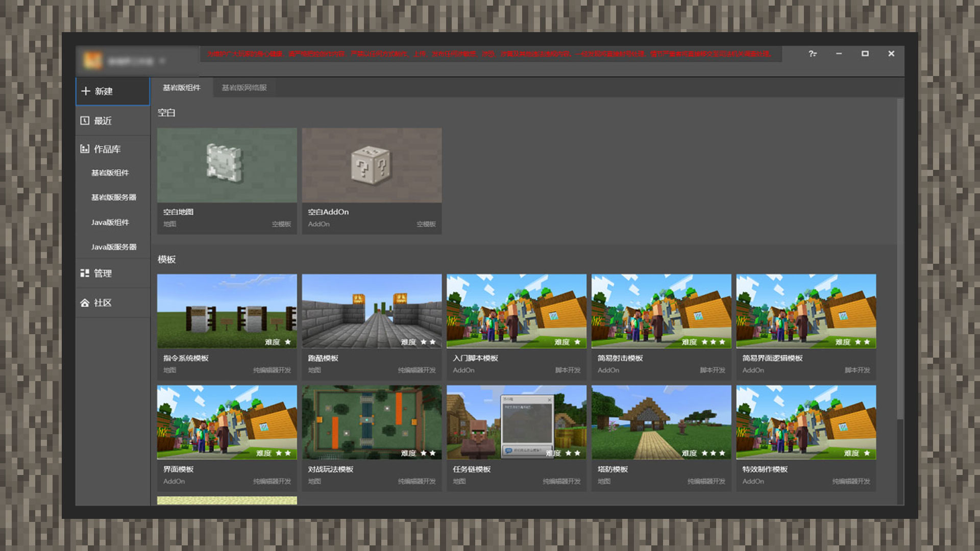Choose the 塔防模板 thumbnail
The image size is (980, 551).
point(661,422)
